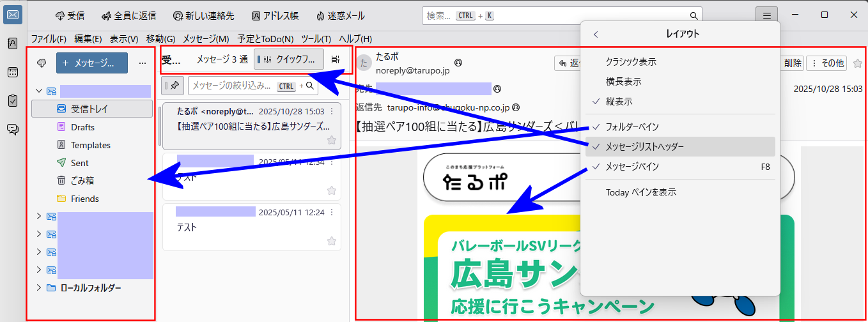
Task: Open the その他 message actions dropdown
Action: click(826, 63)
